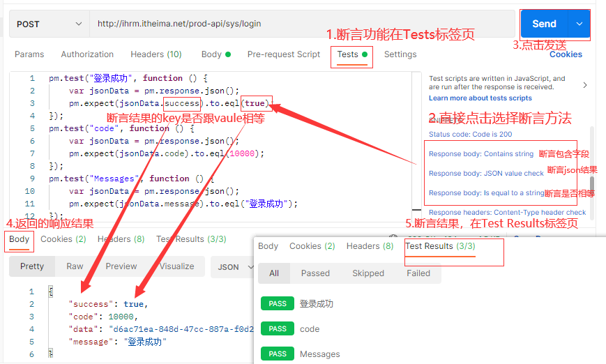Open the Pre-request Script tab
606x364 pixels.
[x=284, y=54]
